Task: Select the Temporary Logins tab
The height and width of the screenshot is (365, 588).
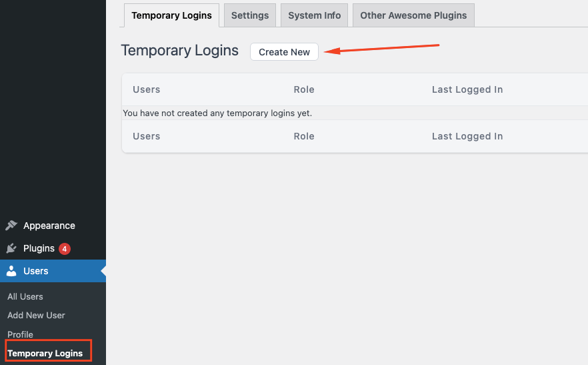Action: point(171,15)
